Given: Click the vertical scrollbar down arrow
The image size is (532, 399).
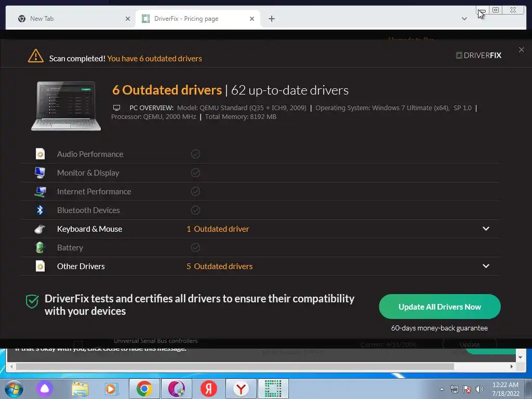Looking at the screenshot, I should coord(520,357).
